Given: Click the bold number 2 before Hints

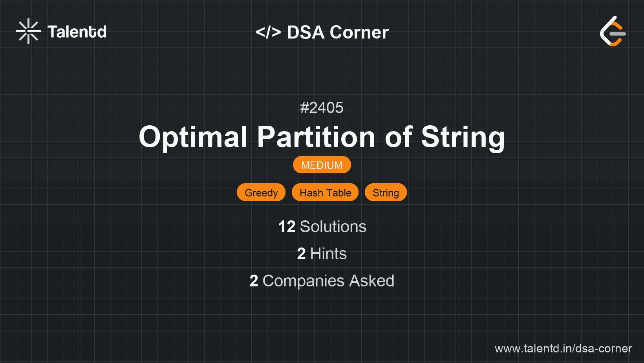Looking at the screenshot, I should 301,254.
